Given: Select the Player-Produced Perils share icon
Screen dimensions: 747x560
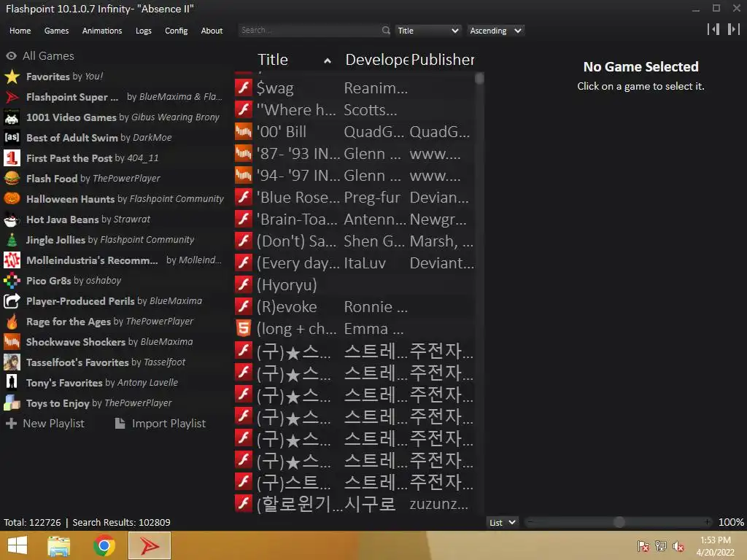Looking at the screenshot, I should (x=12, y=301).
